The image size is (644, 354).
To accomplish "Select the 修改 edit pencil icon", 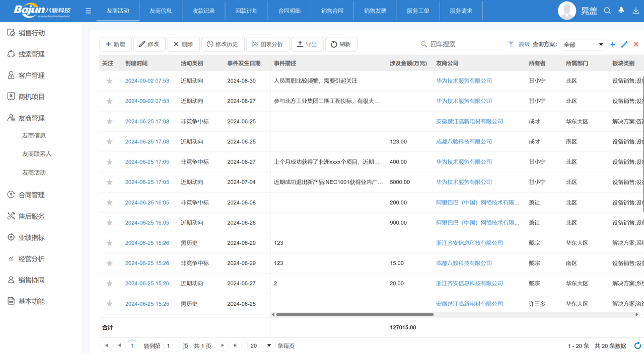I will click(x=141, y=44).
